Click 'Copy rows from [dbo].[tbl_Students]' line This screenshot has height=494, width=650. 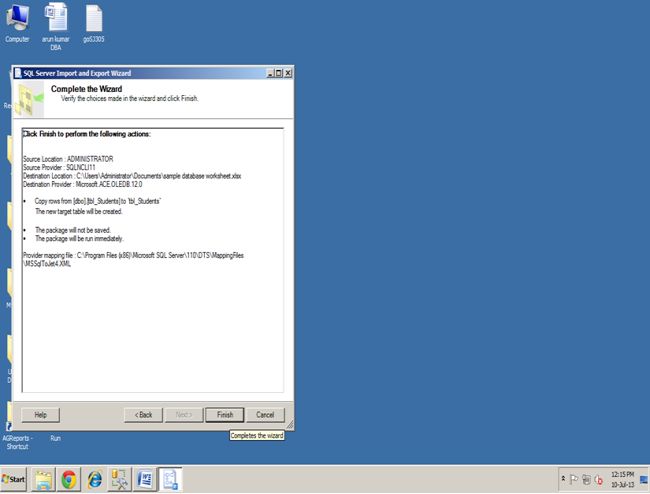98,201
